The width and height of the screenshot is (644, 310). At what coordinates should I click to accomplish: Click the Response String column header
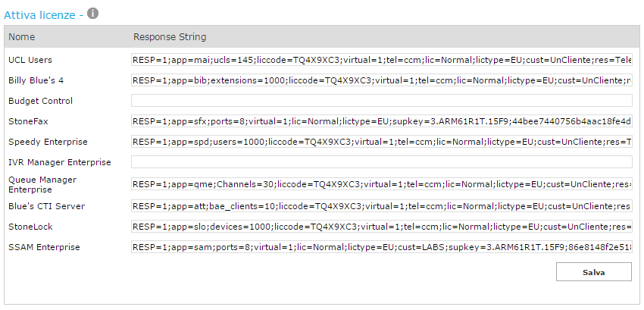170,37
